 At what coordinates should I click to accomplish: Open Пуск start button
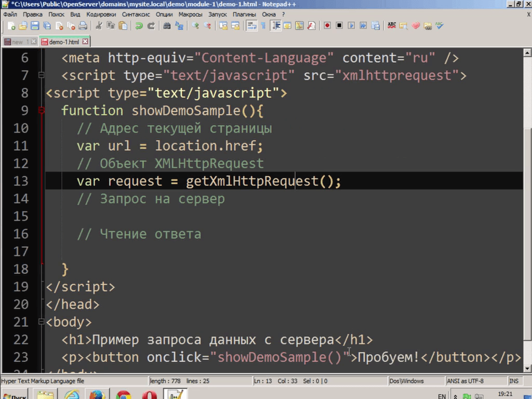point(14,395)
